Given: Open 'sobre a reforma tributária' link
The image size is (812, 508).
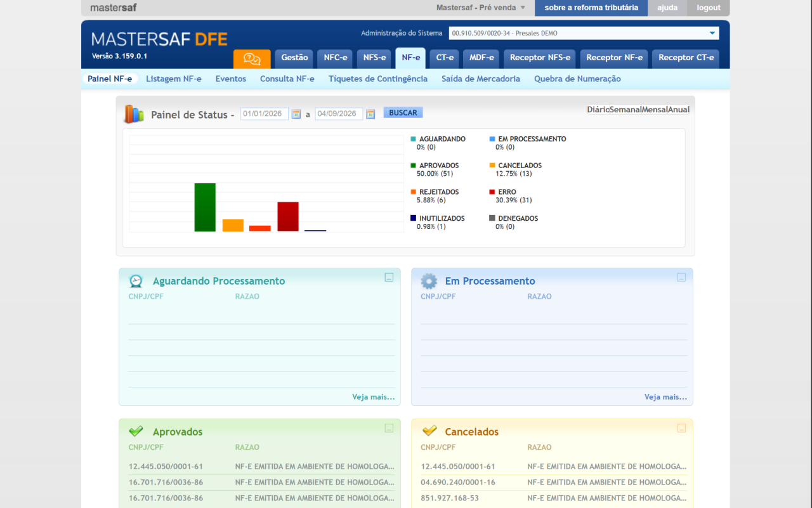Looking at the screenshot, I should point(591,8).
